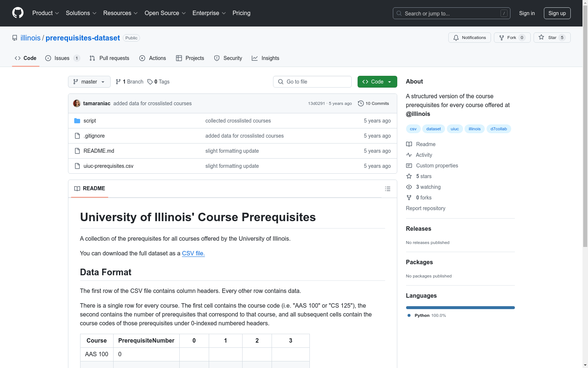
Task: Click the Python blue language dot
Action: pyautogui.click(x=409, y=315)
